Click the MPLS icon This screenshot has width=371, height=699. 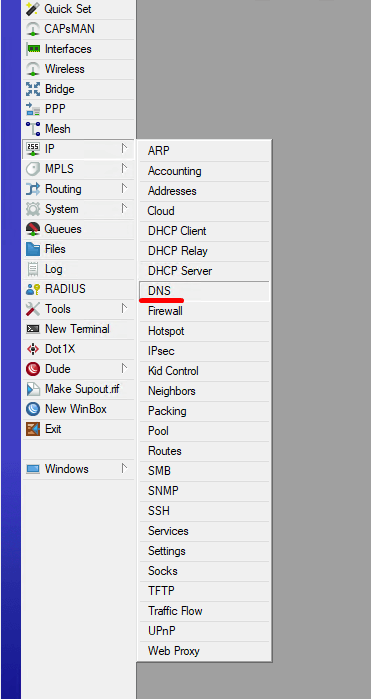coord(33,169)
